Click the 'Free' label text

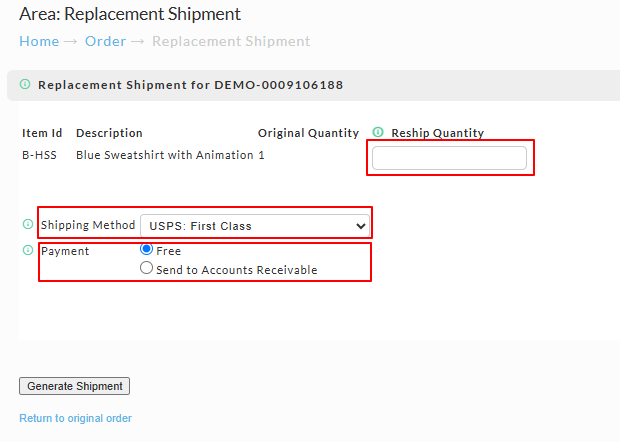pyautogui.click(x=168, y=251)
